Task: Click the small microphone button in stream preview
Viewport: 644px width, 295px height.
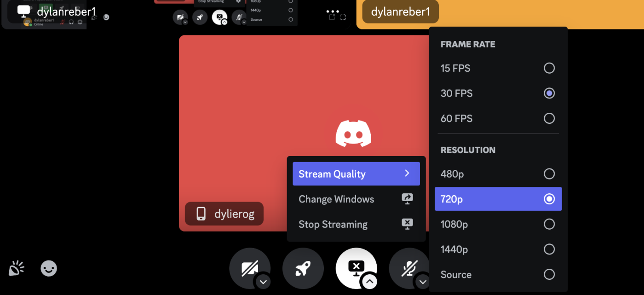Action: [239, 17]
